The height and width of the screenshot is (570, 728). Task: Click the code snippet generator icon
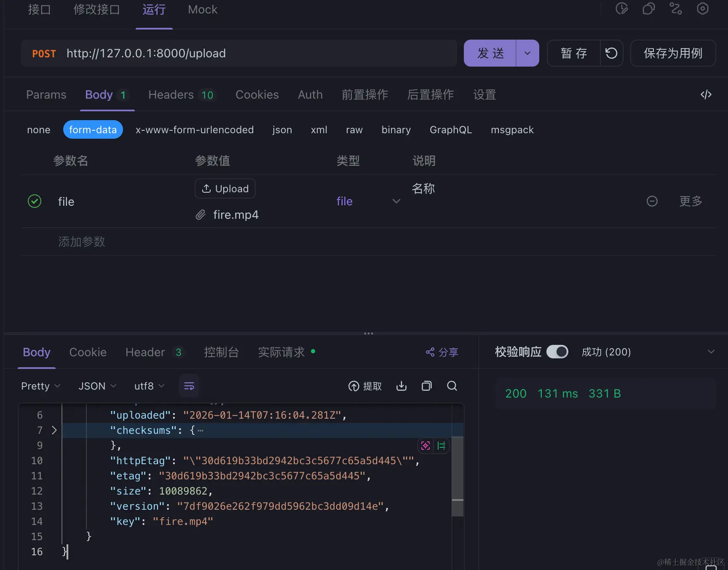pos(706,95)
